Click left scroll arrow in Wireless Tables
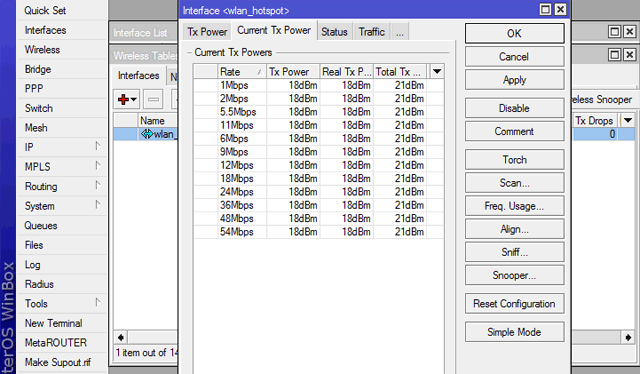 point(120,337)
